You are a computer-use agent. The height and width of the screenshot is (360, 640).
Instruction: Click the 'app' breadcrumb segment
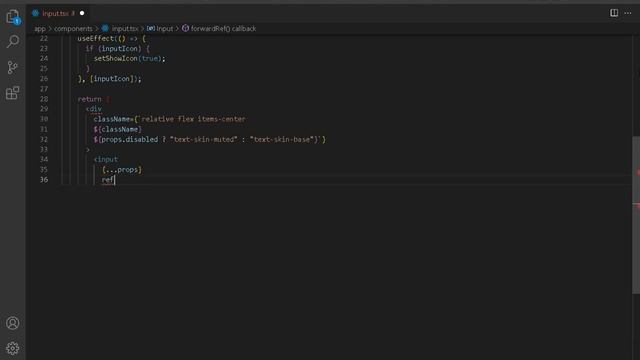pos(40,29)
